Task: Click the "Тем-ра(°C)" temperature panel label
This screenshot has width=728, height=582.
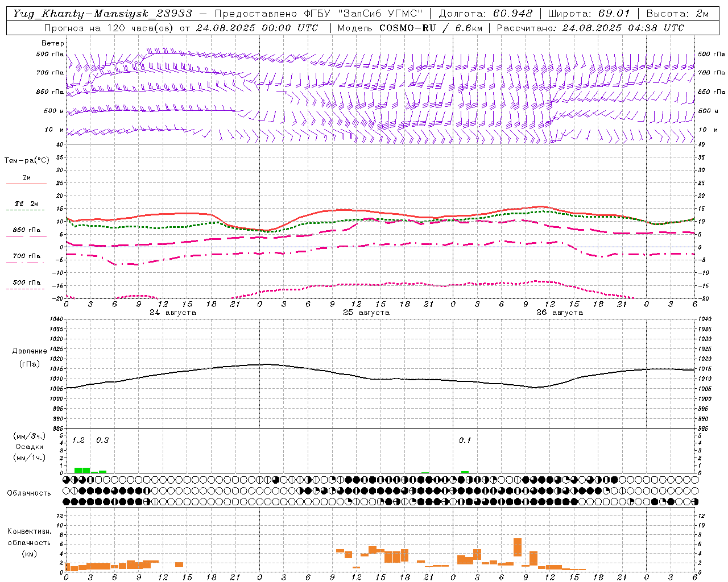Action: pyautogui.click(x=27, y=161)
